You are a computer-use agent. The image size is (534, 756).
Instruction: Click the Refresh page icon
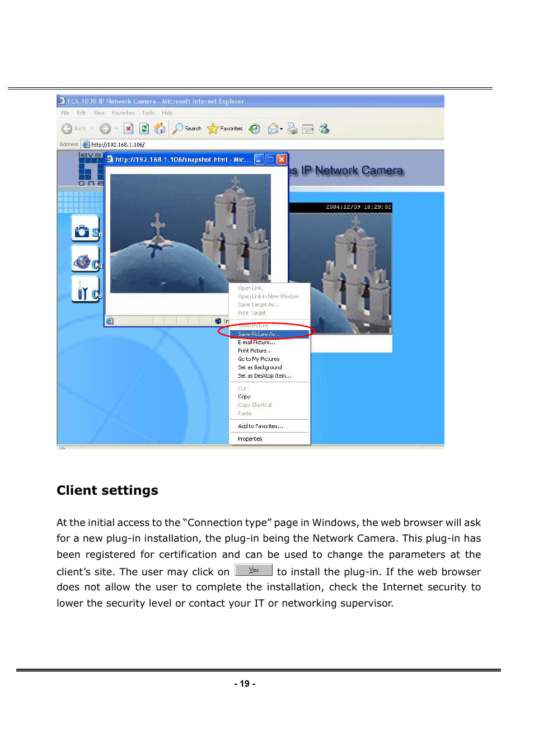click(x=144, y=129)
